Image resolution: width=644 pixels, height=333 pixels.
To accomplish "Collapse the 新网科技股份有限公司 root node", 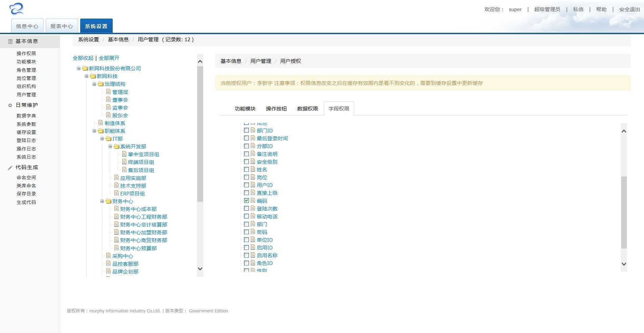I will [x=79, y=69].
